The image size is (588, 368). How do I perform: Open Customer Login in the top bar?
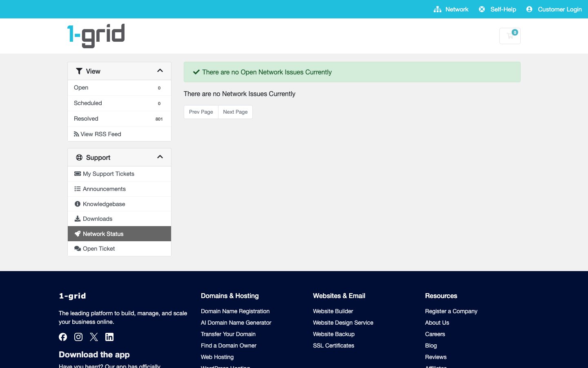[554, 9]
